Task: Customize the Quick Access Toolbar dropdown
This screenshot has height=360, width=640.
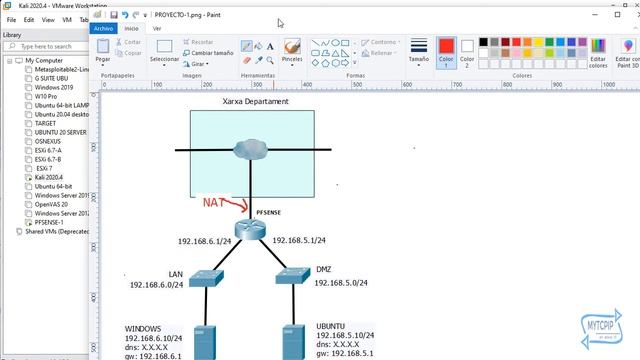Action: click(145, 15)
